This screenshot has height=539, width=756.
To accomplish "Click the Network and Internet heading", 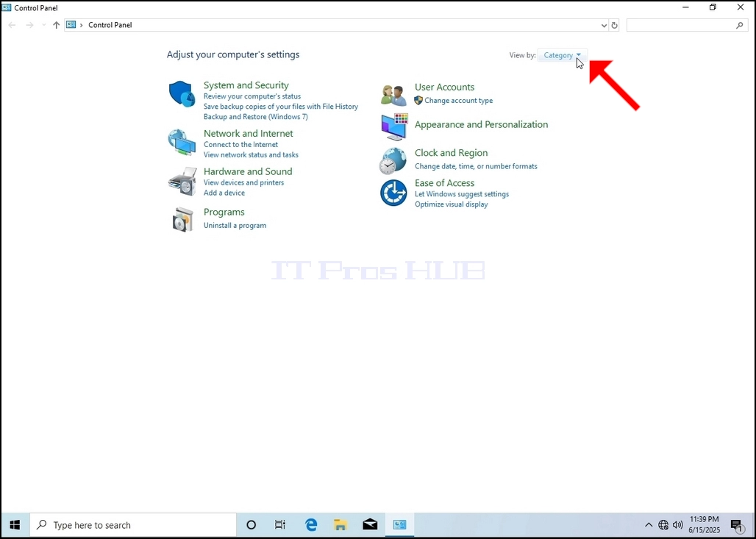I will tap(249, 134).
